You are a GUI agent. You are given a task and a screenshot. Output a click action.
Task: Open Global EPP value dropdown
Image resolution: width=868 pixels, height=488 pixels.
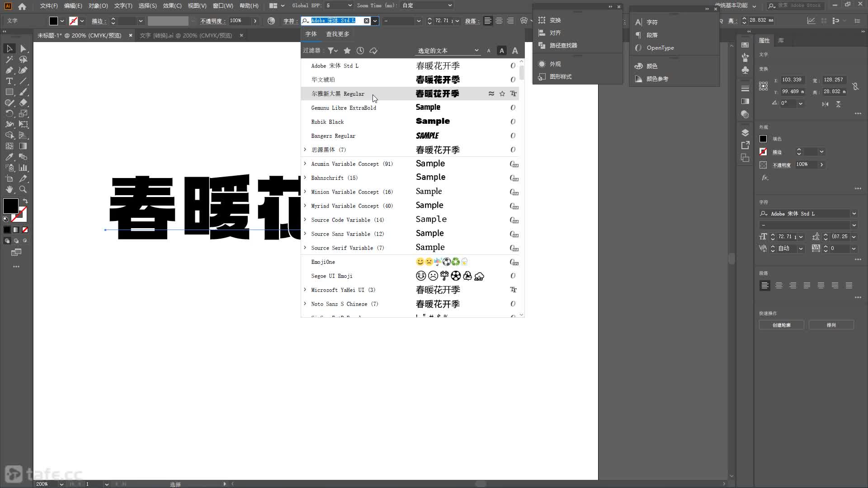click(349, 5)
